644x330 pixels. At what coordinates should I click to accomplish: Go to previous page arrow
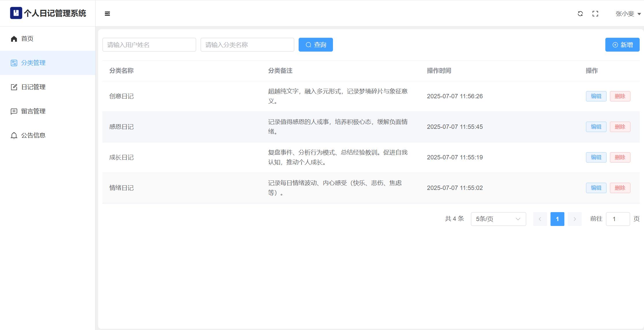(540, 219)
